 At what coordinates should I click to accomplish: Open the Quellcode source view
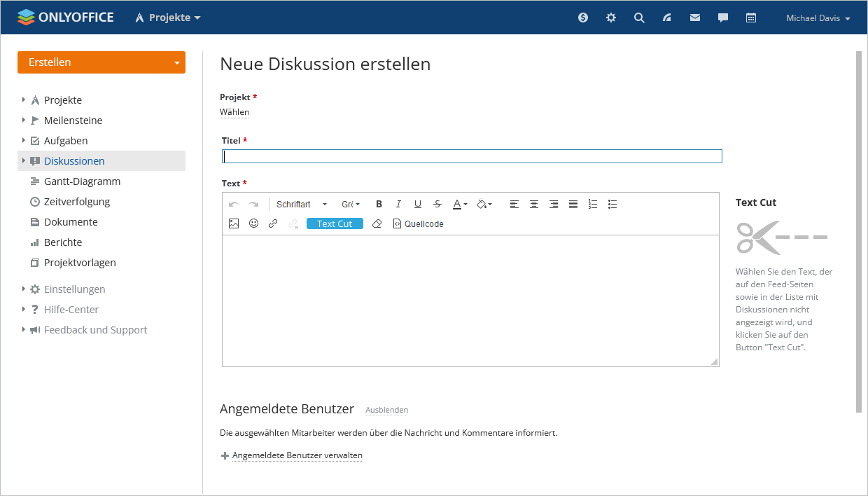418,223
